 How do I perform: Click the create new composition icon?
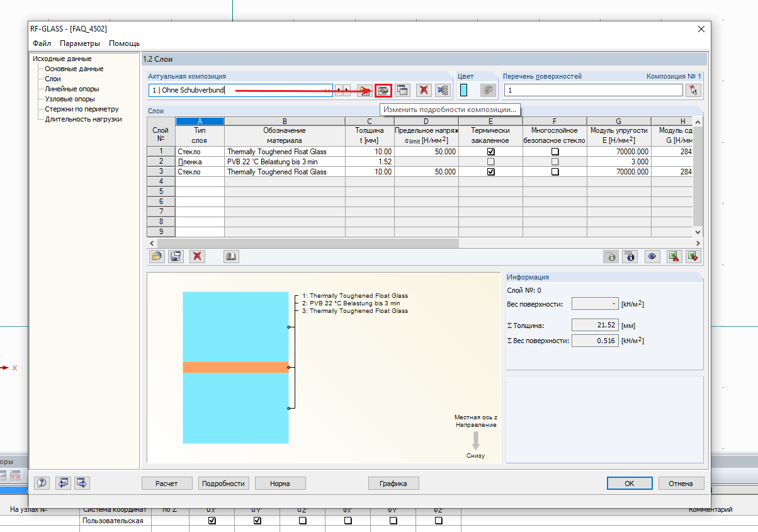tap(365, 91)
